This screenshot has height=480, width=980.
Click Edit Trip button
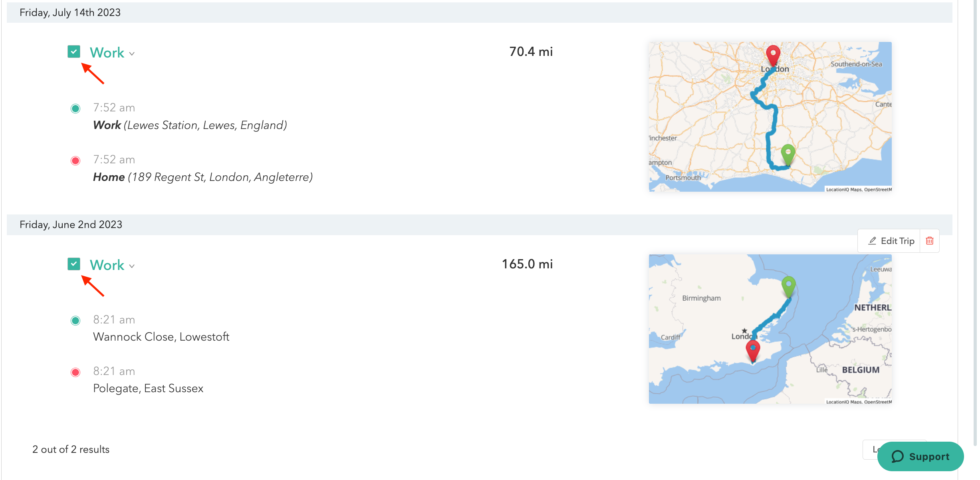pyautogui.click(x=891, y=241)
